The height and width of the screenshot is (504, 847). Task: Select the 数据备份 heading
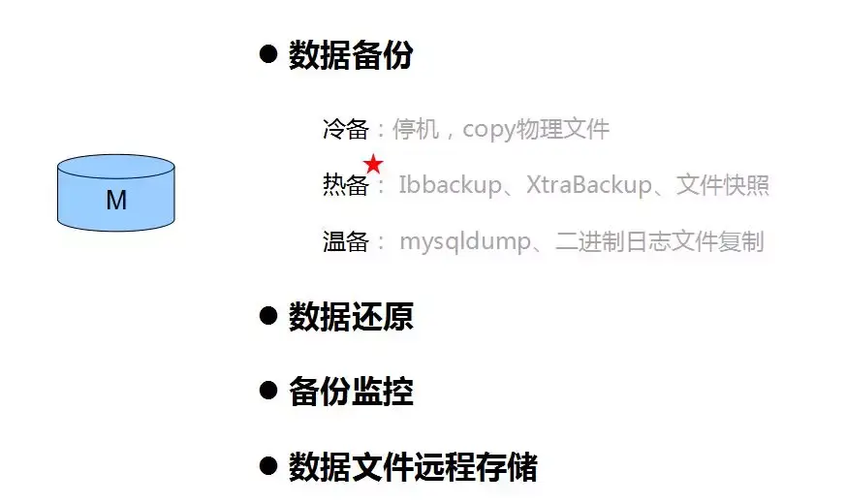point(351,54)
